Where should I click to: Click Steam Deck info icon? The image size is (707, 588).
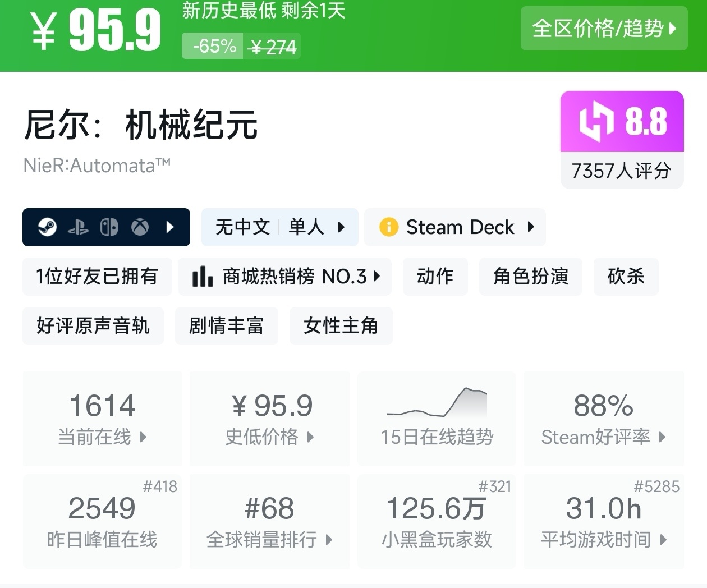point(388,227)
